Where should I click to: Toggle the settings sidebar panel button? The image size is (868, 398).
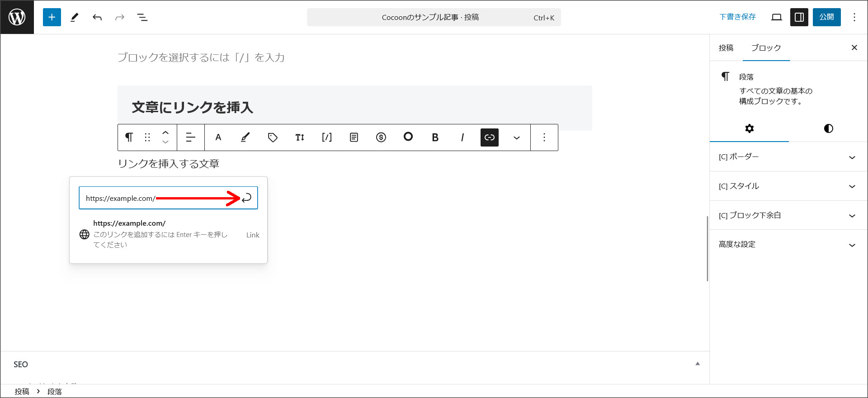point(799,17)
